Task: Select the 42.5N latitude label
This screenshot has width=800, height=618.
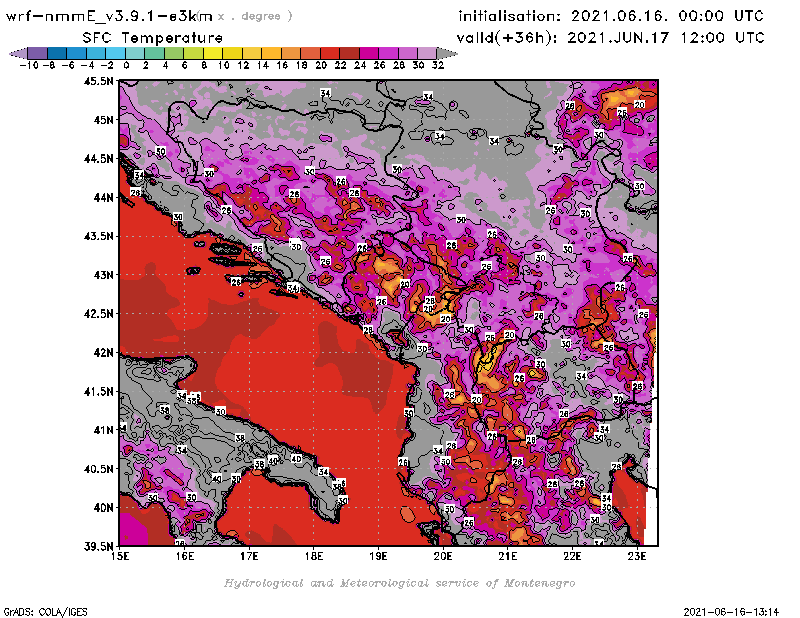Action: (x=98, y=314)
